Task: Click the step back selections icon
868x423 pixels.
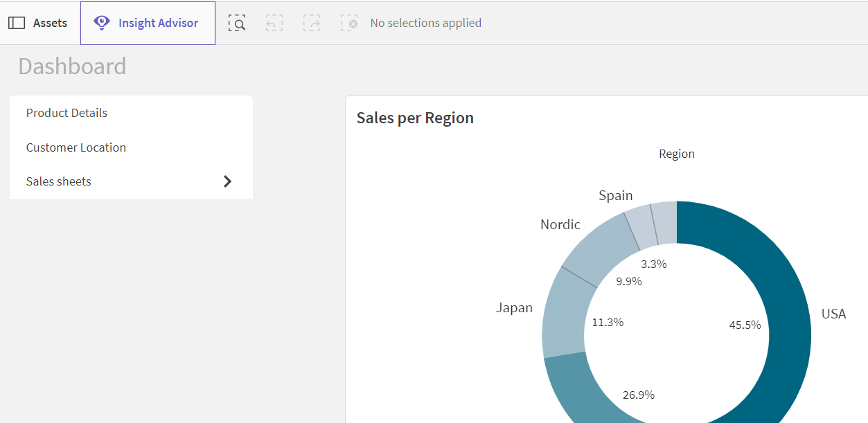Action: tap(274, 23)
